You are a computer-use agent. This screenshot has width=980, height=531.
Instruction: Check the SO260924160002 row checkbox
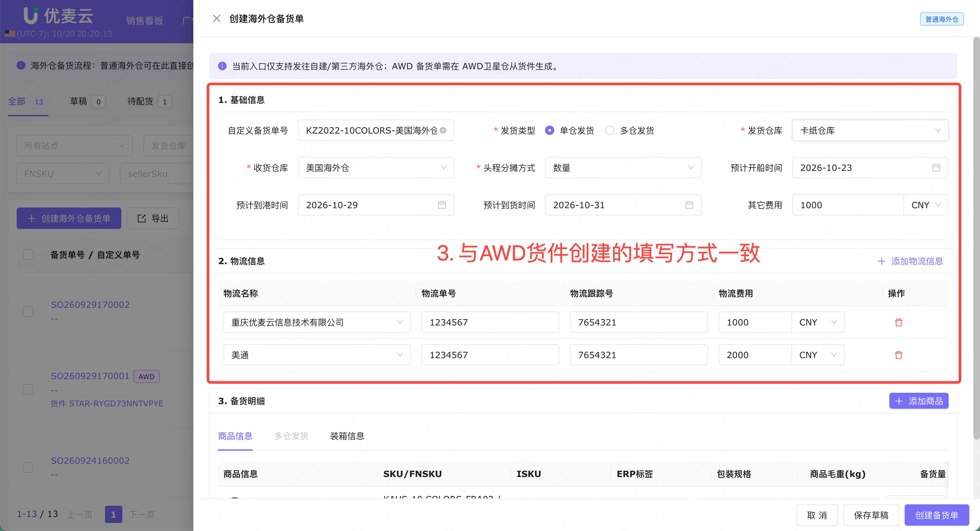(28, 467)
